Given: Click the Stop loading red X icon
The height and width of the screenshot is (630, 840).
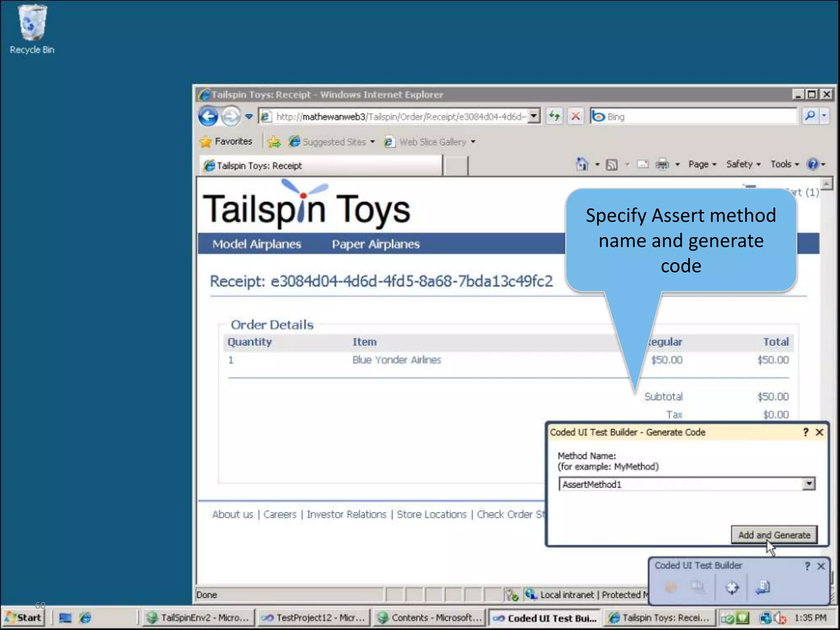Looking at the screenshot, I should pyautogui.click(x=575, y=116).
